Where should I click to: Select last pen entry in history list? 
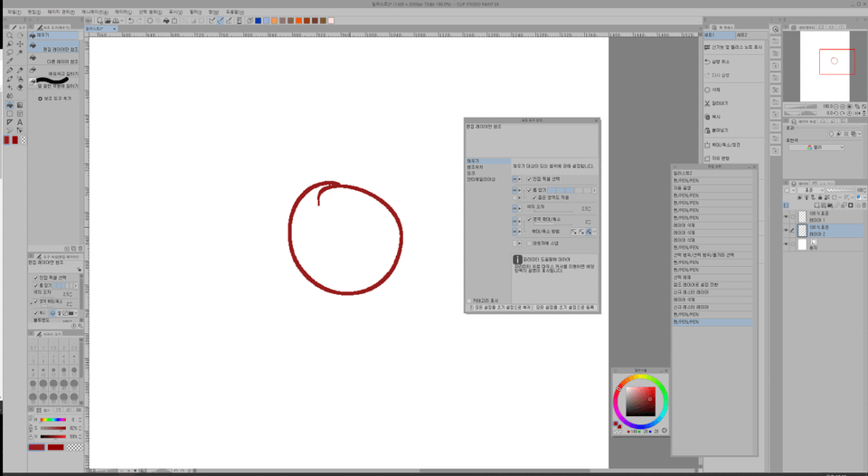tap(712, 322)
